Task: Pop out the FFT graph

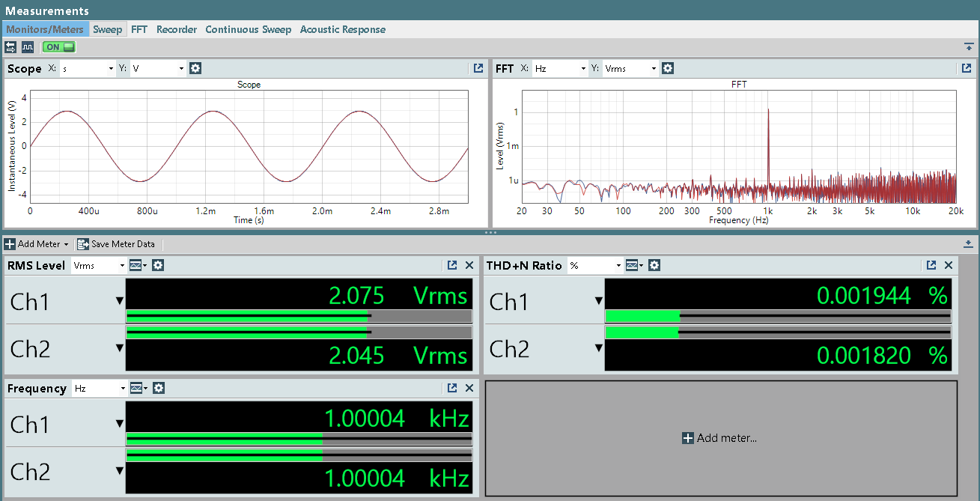Action: (967, 68)
